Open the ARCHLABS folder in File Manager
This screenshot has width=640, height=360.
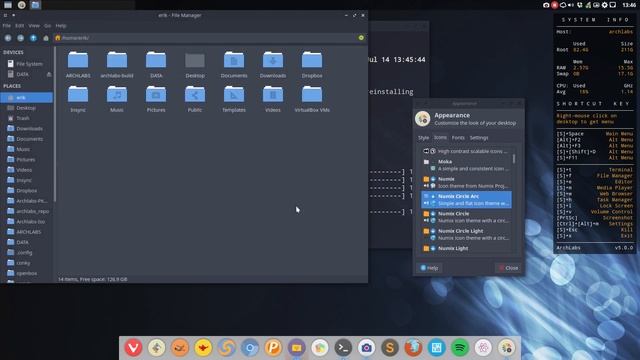coord(78,60)
